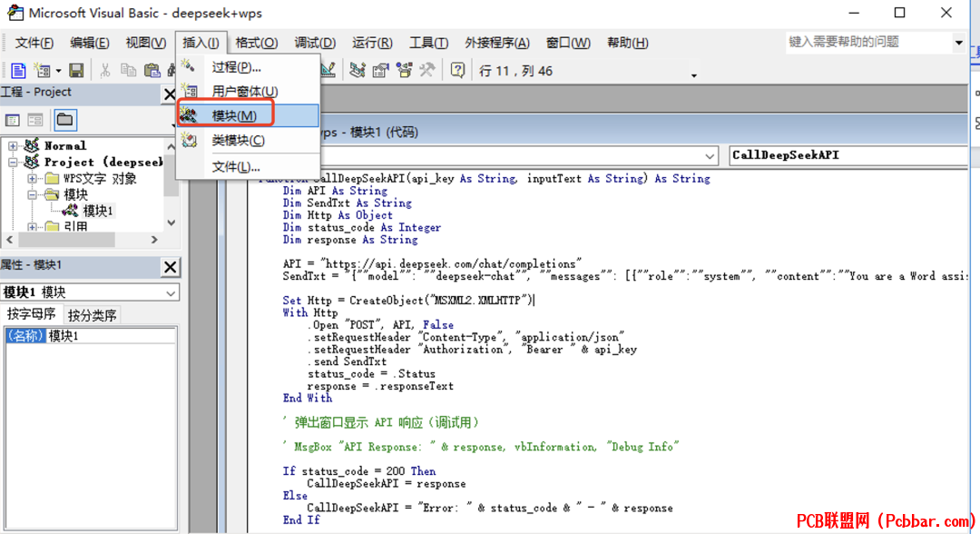Image resolution: width=980 pixels, height=534 pixels.
Task: Open Properties Window via toolbar icon
Action: [x=380, y=71]
